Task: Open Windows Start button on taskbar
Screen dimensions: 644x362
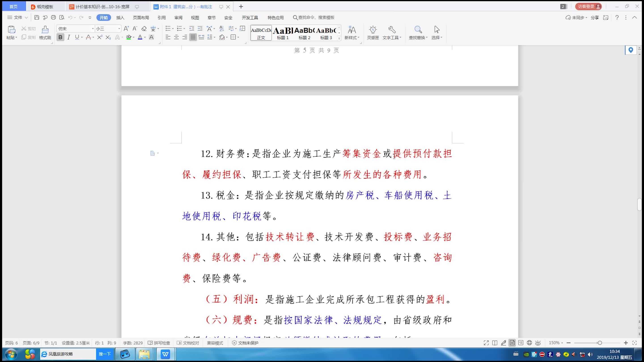Action: tap(11, 354)
